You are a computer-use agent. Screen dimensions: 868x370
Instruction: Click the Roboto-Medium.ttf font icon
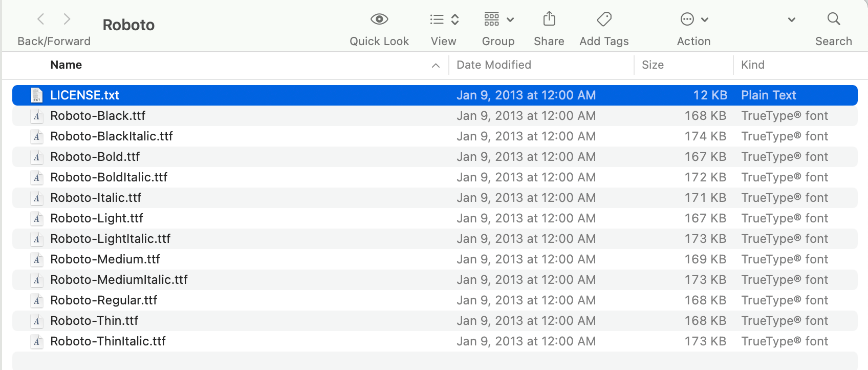tap(37, 259)
